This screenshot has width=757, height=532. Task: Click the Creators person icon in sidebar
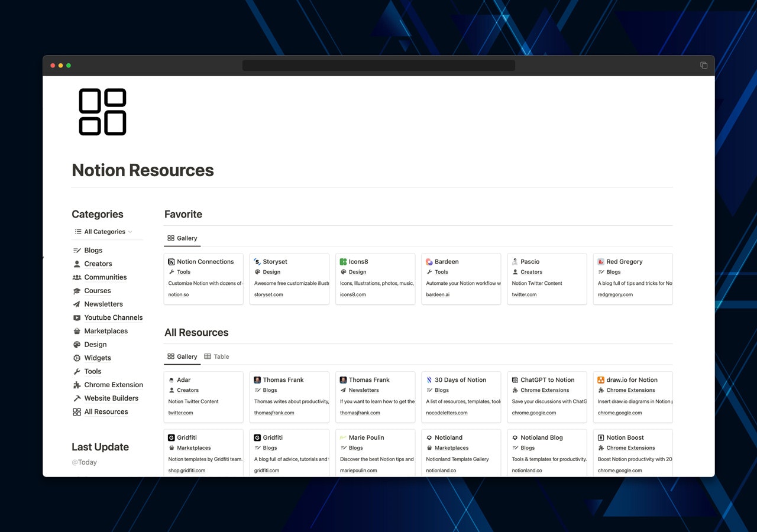tap(77, 264)
